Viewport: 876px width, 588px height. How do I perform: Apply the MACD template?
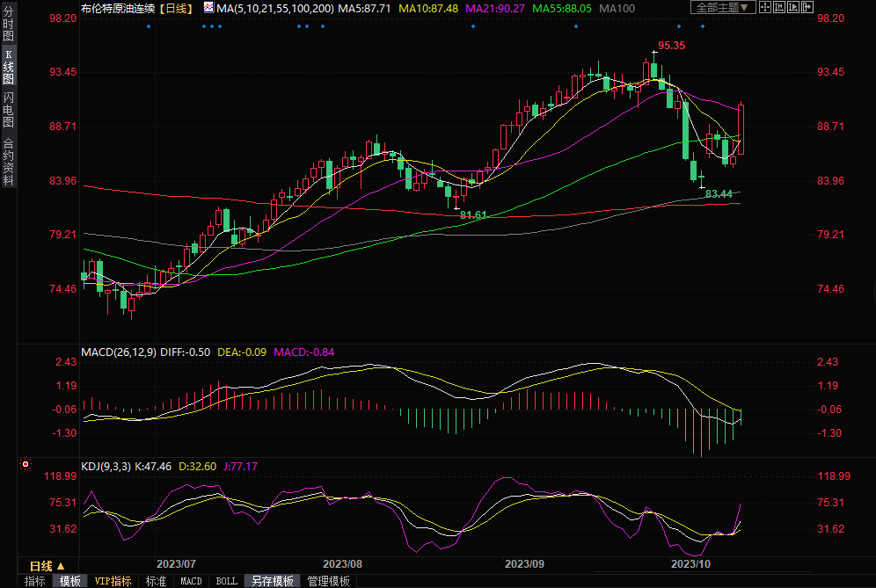point(191,581)
